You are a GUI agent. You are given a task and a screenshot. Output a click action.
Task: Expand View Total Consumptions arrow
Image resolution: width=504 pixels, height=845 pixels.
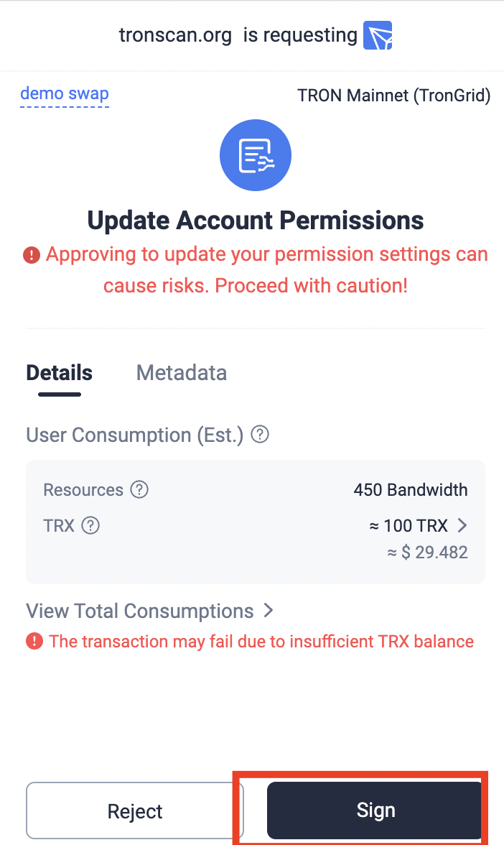click(269, 611)
